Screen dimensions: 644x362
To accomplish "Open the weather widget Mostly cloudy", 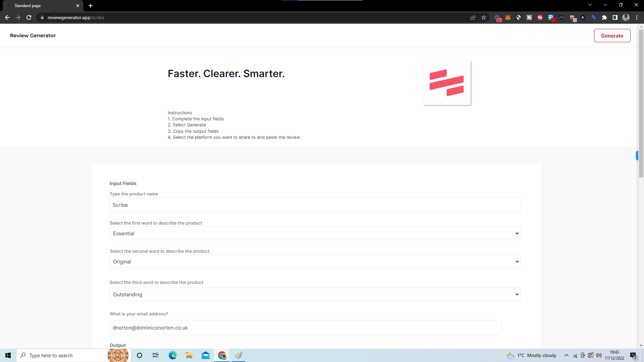I will click(x=531, y=355).
